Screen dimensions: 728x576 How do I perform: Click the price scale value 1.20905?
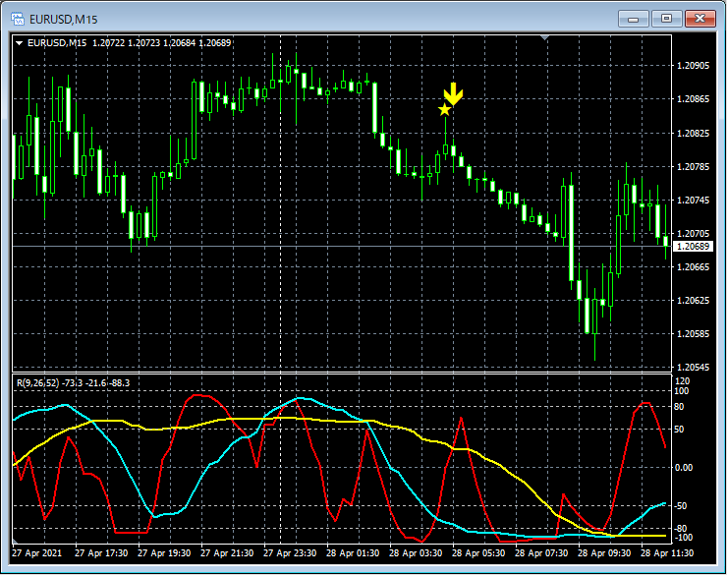tap(694, 66)
